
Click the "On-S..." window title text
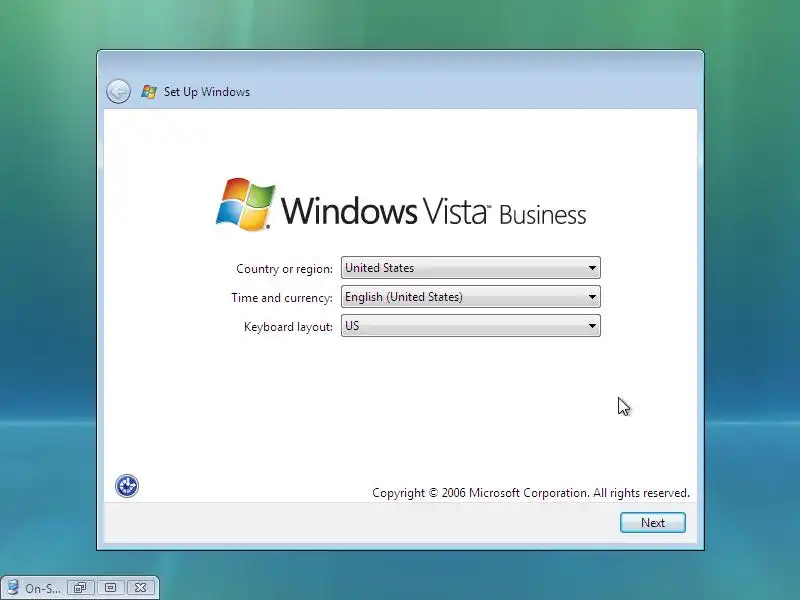(x=42, y=588)
